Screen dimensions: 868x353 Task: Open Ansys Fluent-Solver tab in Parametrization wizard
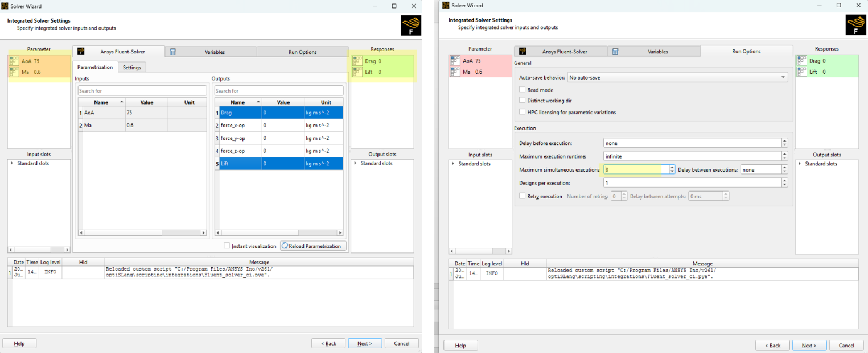(119, 52)
